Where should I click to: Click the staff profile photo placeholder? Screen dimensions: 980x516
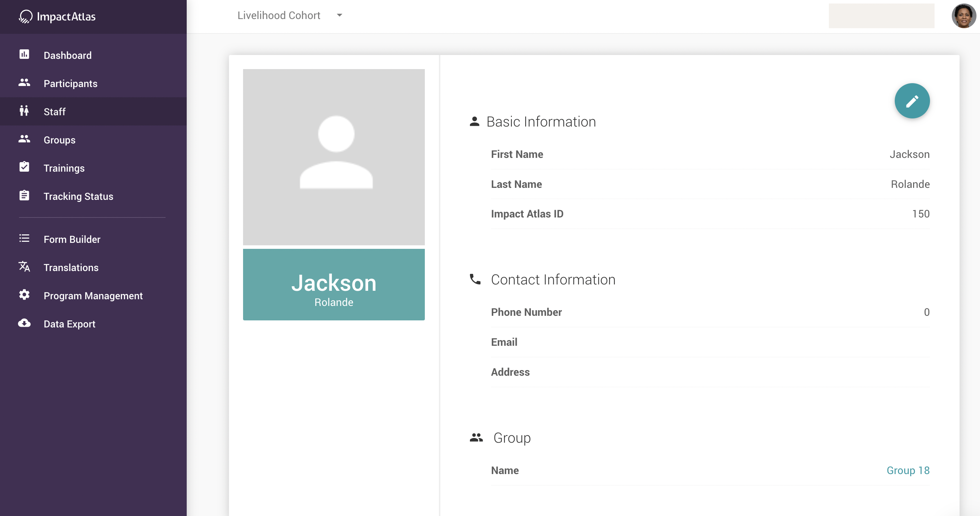pos(334,157)
